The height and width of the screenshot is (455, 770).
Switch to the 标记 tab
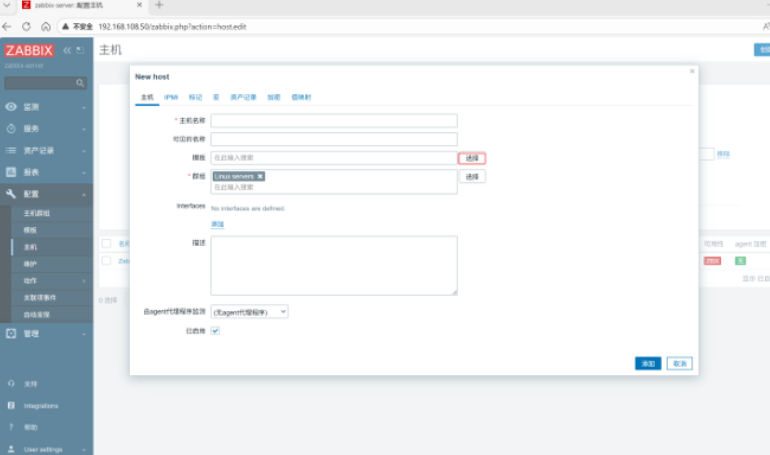(195, 97)
